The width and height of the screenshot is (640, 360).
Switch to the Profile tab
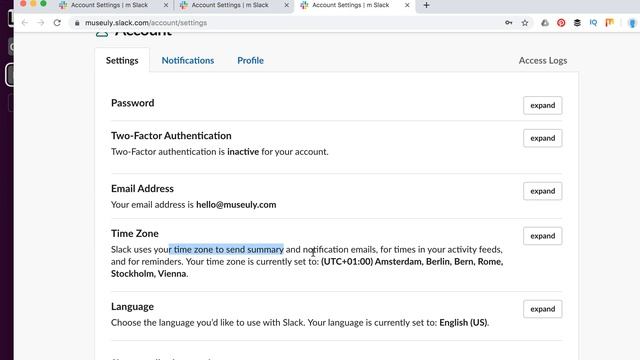click(251, 60)
